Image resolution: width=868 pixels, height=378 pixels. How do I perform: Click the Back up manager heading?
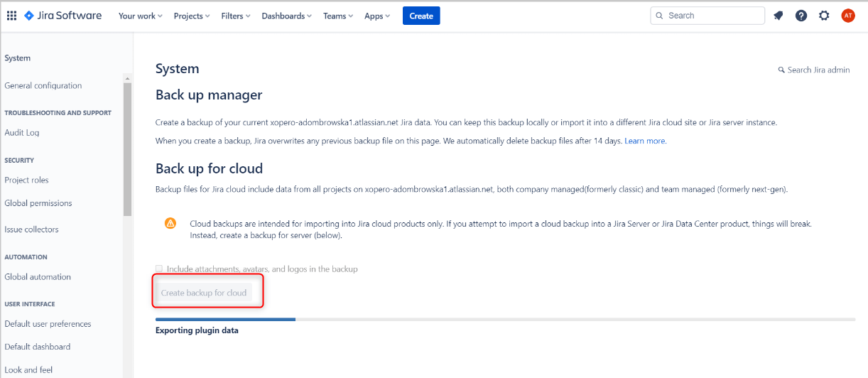coord(209,94)
